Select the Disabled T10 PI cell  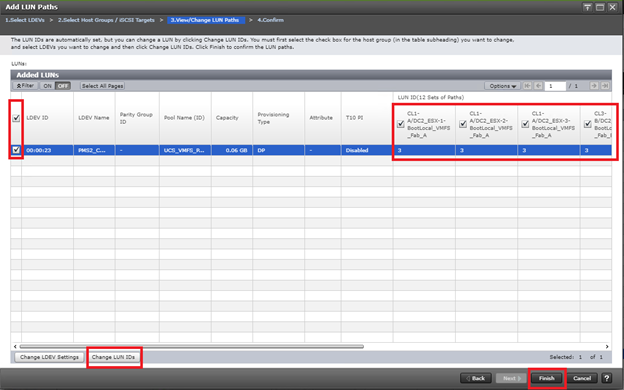coord(367,150)
